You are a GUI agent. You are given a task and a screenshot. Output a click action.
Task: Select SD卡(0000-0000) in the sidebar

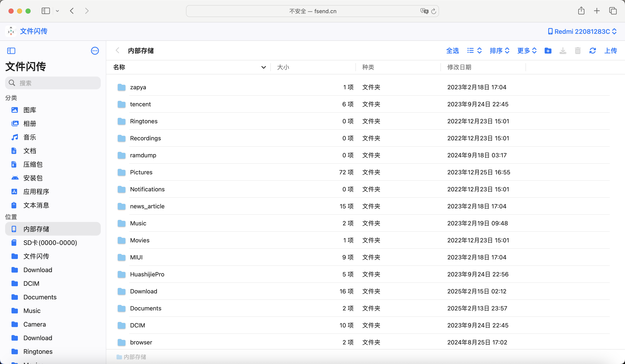point(53,243)
